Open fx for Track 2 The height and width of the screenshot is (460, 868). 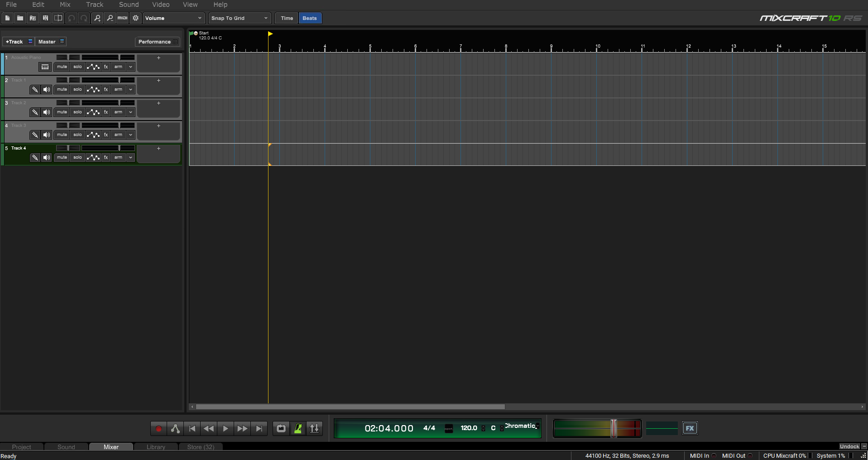[106, 112]
